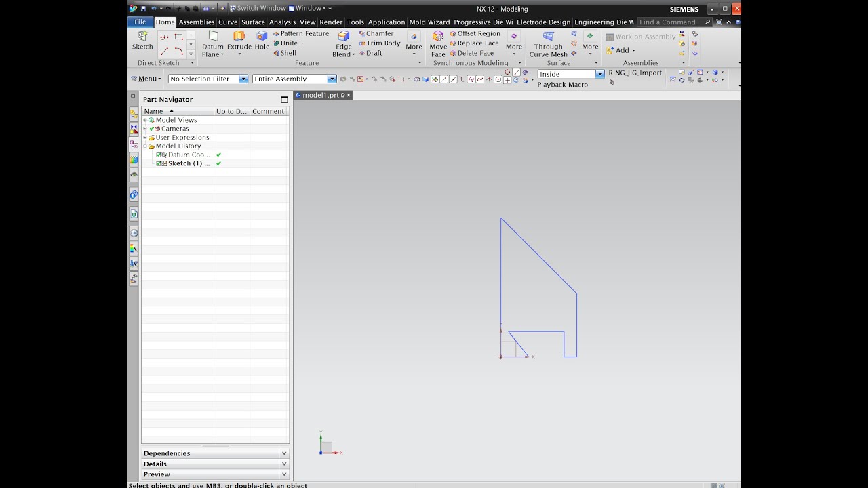Click the Trim Body command
This screenshot has height=488, width=868.
pyautogui.click(x=379, y=43)
